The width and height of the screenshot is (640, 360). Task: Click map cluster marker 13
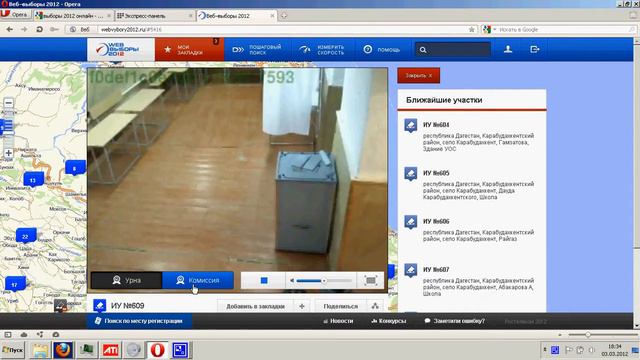pyautogui.click(x=33, y=180)
